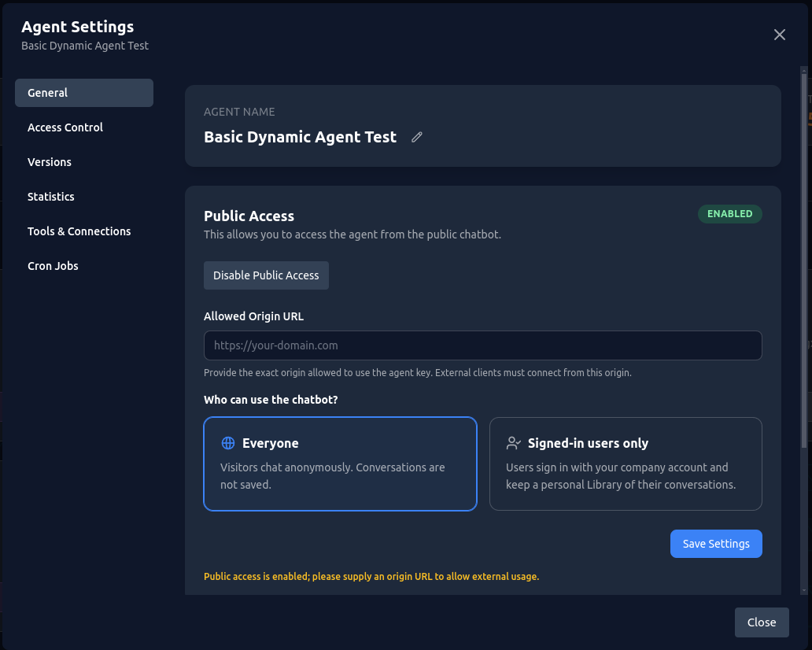Click the yellow origin URL warning message

[371, 577]
